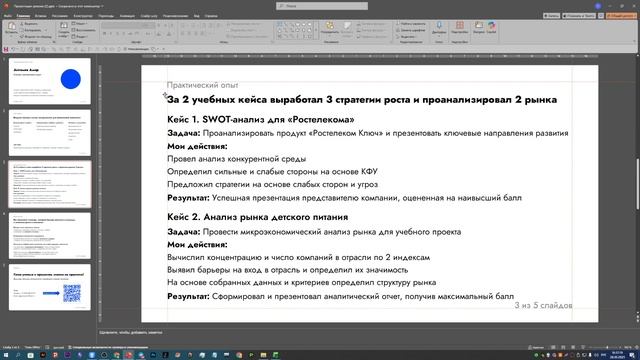640x360 pixels.
Task: Adjust the zoom slider in the status bar
Action: [x=607, y=347]
